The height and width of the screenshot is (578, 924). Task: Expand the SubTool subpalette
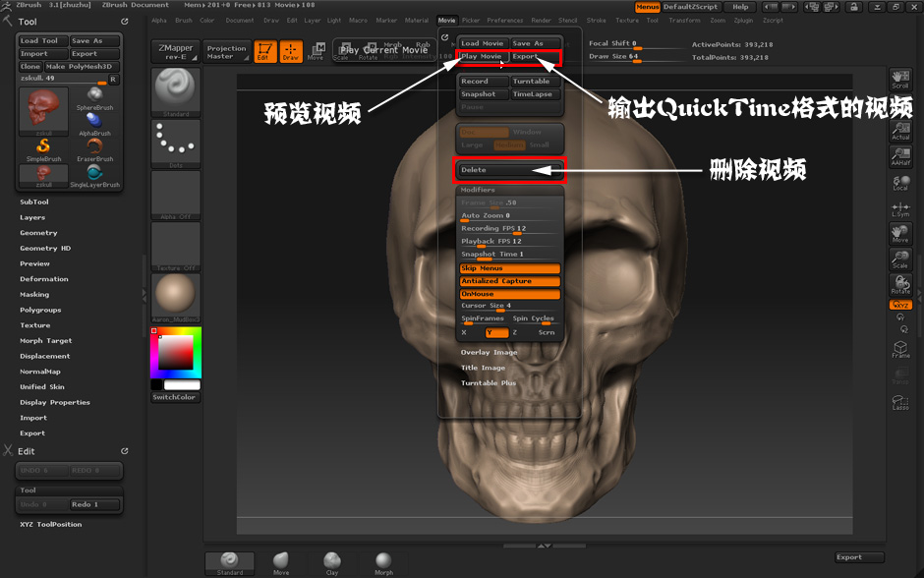coord(34,202)
